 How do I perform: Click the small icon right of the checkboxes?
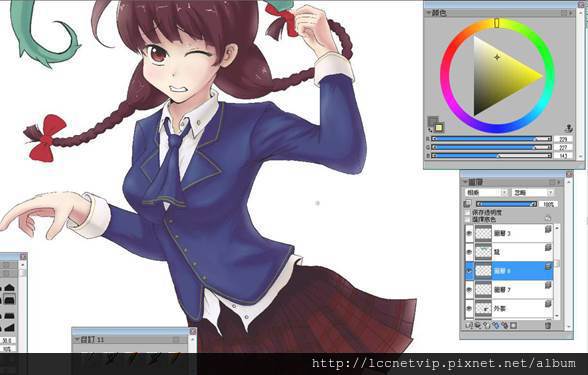pos(548,218)
